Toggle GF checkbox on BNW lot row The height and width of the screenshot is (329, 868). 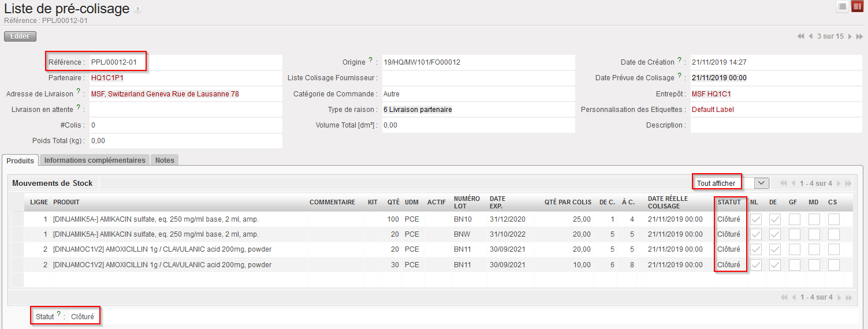click(795, 234)
